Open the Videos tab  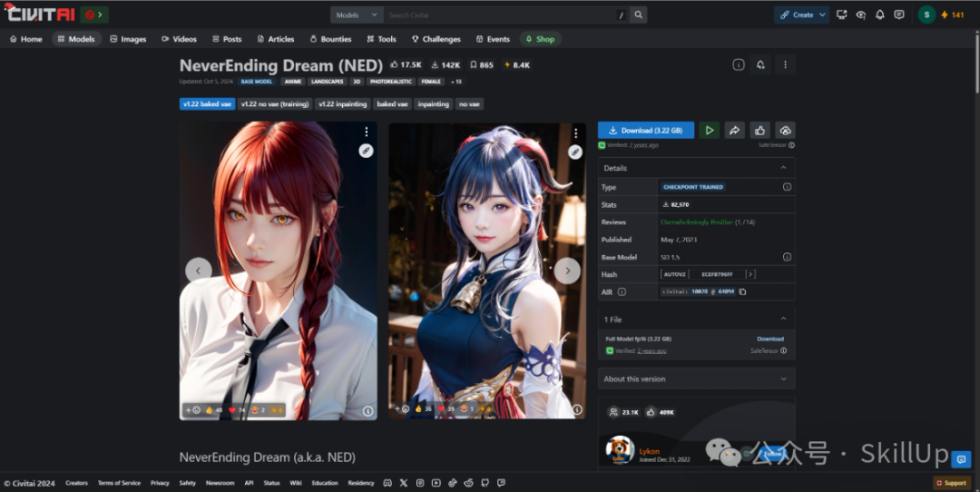pyautogui.click(x=179, y=39)
